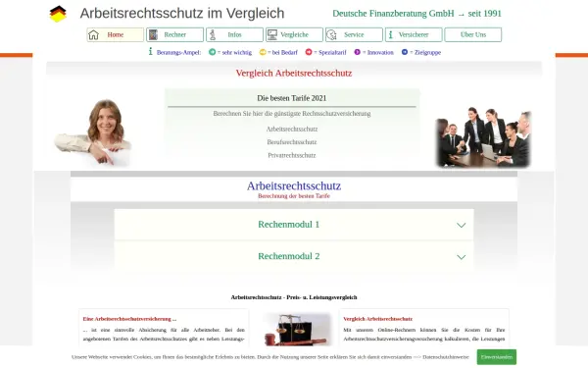Select the Arbeitsrechtsschutz tariff link
Viewport: 588px width, 368px height.
pos(292,130)
